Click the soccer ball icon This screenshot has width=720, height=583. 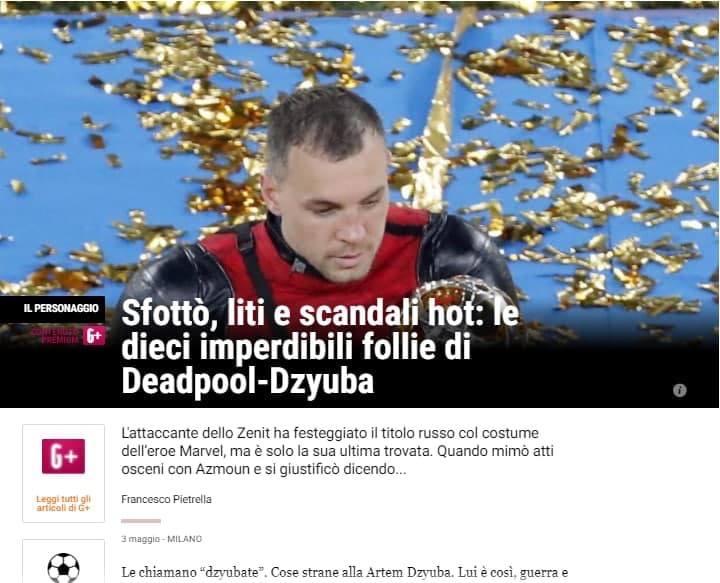pos(63,568)
